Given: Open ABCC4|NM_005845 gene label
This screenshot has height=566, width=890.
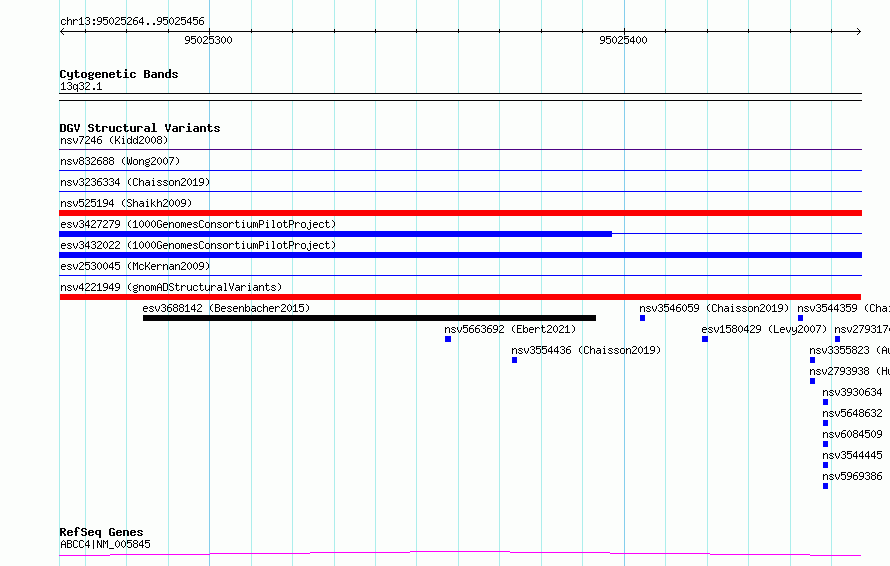Looking at the screenshot, I should point(105,544).
